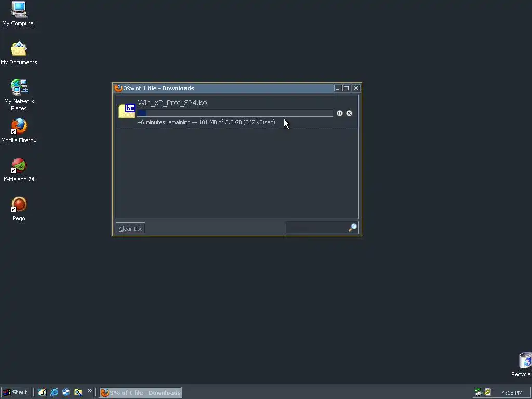Maximize the Downloads window
Viewport: 532px width, 399px height.
click(347, 88)
